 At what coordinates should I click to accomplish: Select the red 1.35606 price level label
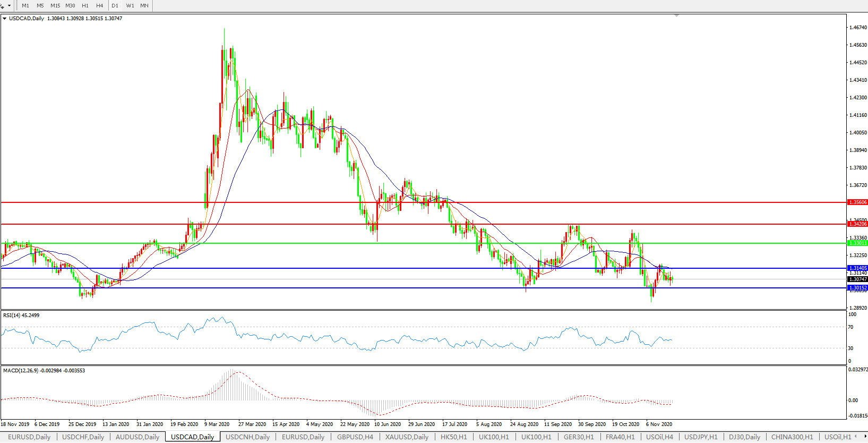pos(857,202)
